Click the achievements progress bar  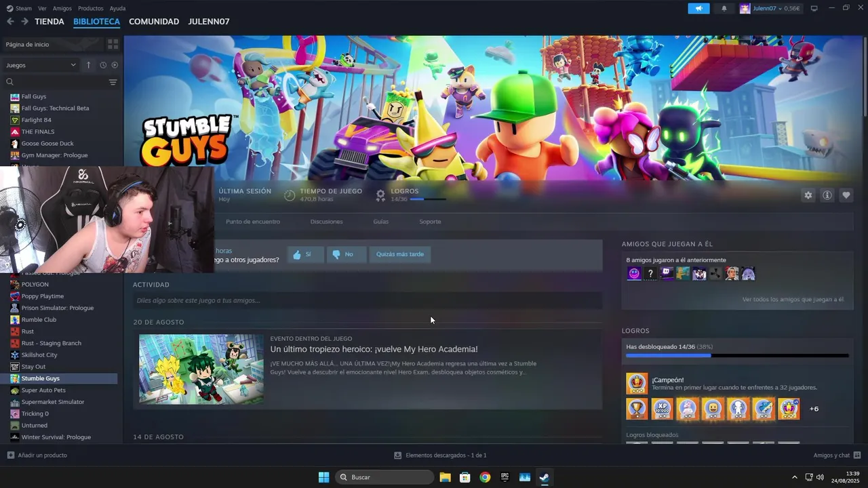point(737,355)
